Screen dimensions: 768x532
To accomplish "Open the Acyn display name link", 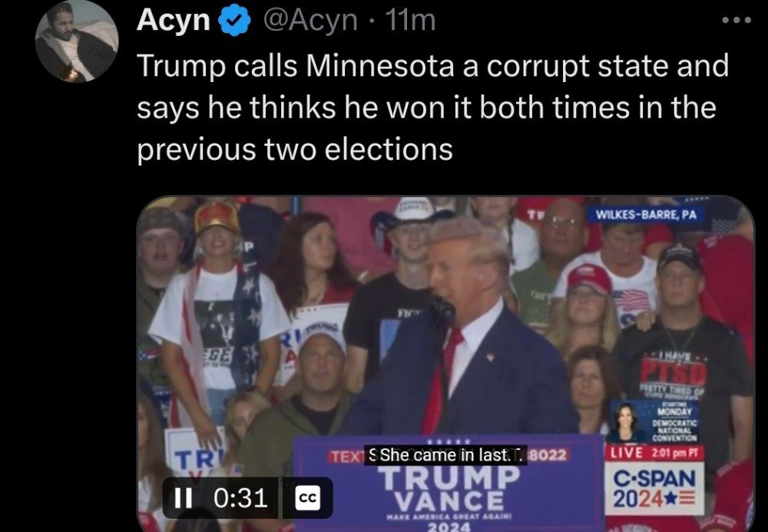I will (174, 21).
